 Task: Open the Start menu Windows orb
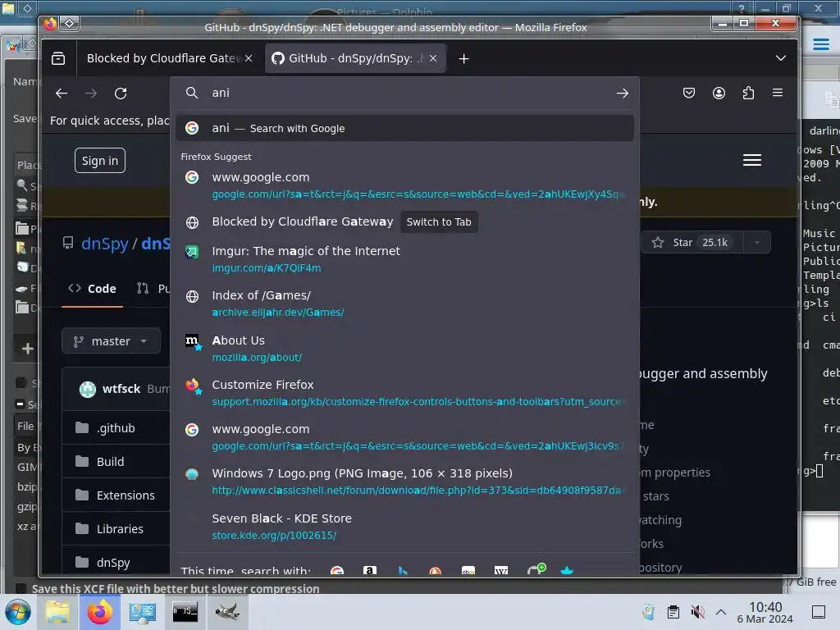[17, 612]
